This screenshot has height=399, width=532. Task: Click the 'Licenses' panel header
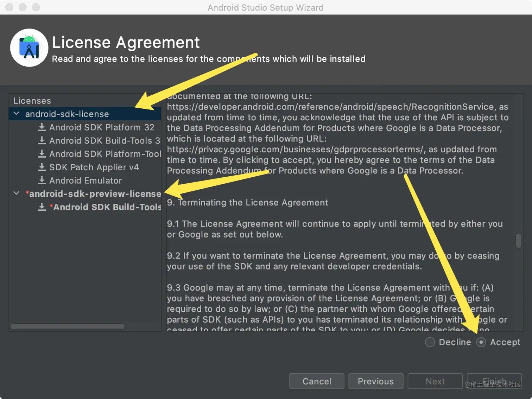click(x=32, y=101)
